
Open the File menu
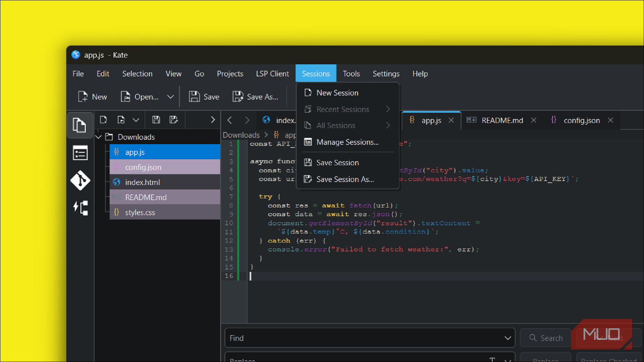[78, 74]
